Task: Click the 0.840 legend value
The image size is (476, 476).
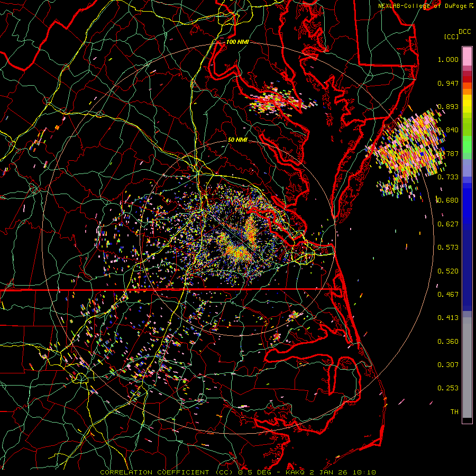Action: tap(448, 130)
